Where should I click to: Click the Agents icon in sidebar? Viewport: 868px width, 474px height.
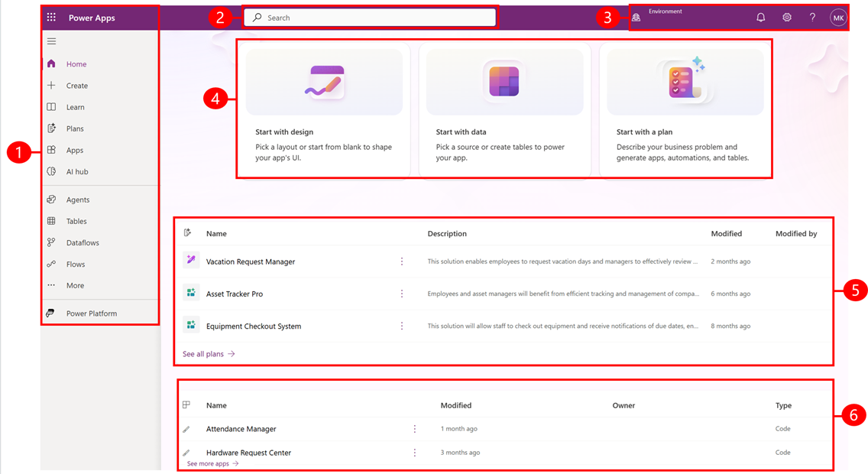click(51, 200)
